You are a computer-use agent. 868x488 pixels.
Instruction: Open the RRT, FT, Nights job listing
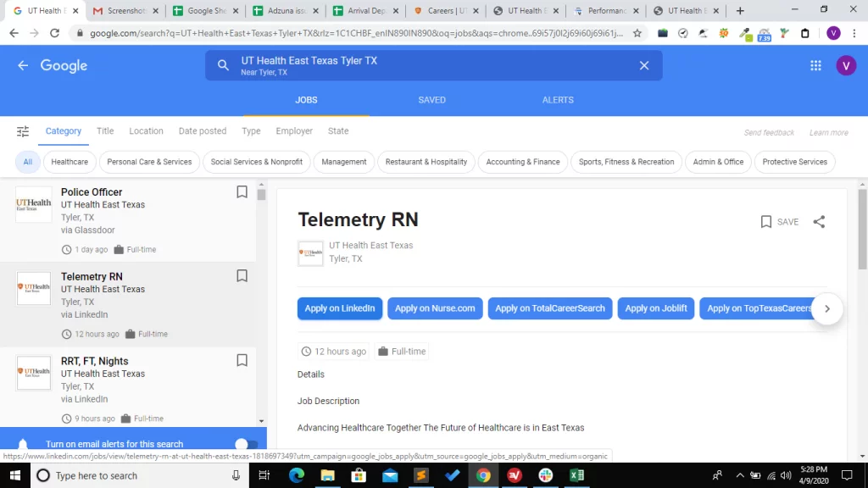(x=128, y=386)
